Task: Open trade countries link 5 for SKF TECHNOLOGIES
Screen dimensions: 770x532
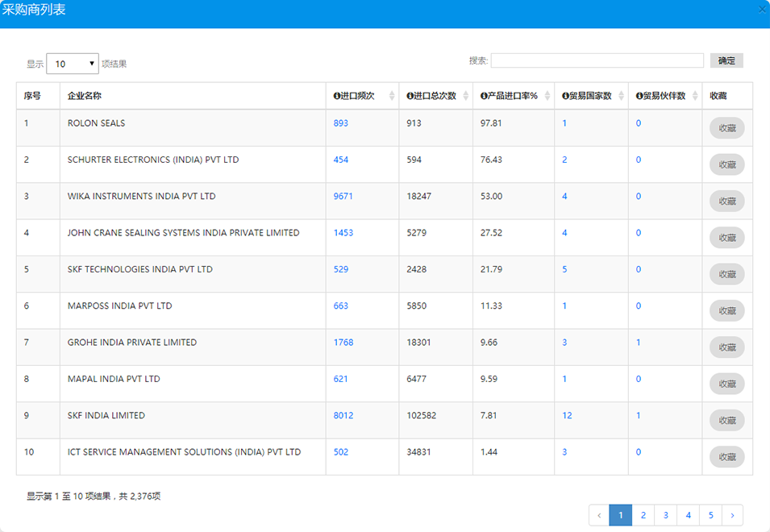Action: pyautogui.click(x=564, y=269)
